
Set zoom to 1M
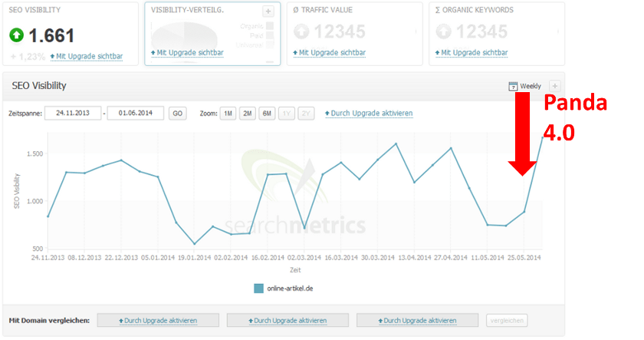[x=228, y=114]
